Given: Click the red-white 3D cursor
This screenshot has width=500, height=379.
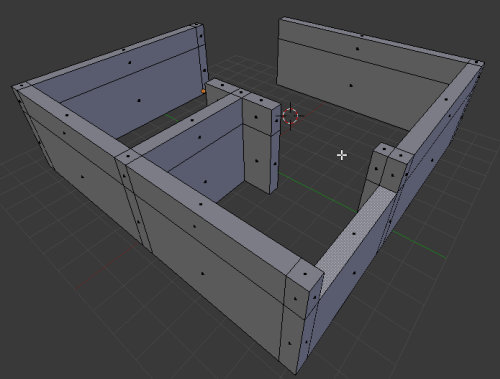Looking at the screenshot, I should (290, 116).
